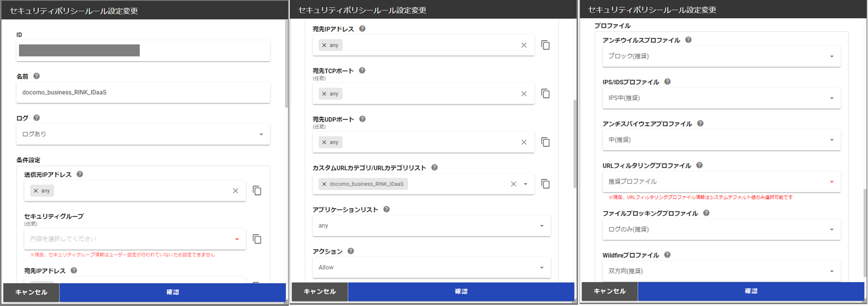Copy the 宛先UDPポート value
The height and width of the screenshot is (306, 868).
coord(546,142)
